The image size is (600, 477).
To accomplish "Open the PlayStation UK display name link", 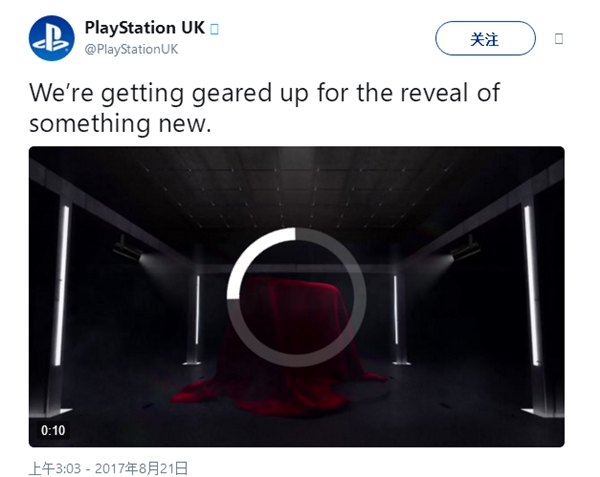I will point(145,28).
